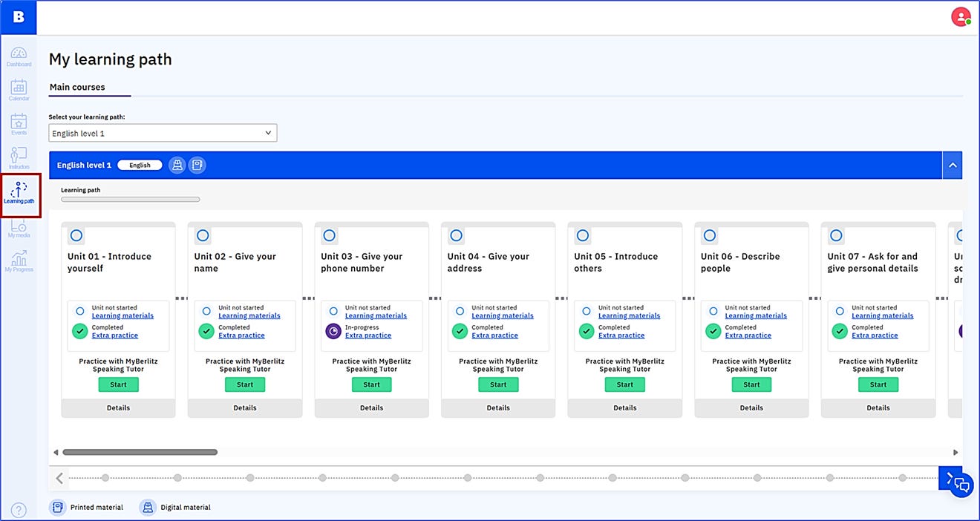Click the Learning path progress bar
The image size is (980, 521).
point(131,199)
